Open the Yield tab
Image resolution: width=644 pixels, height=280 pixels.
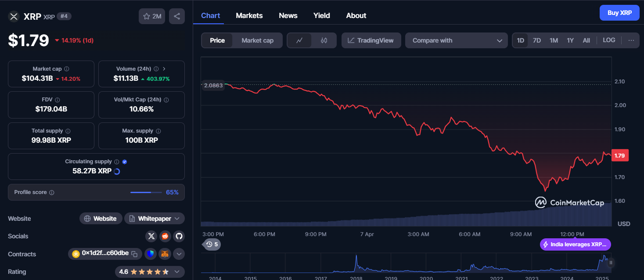pos(322,15)
